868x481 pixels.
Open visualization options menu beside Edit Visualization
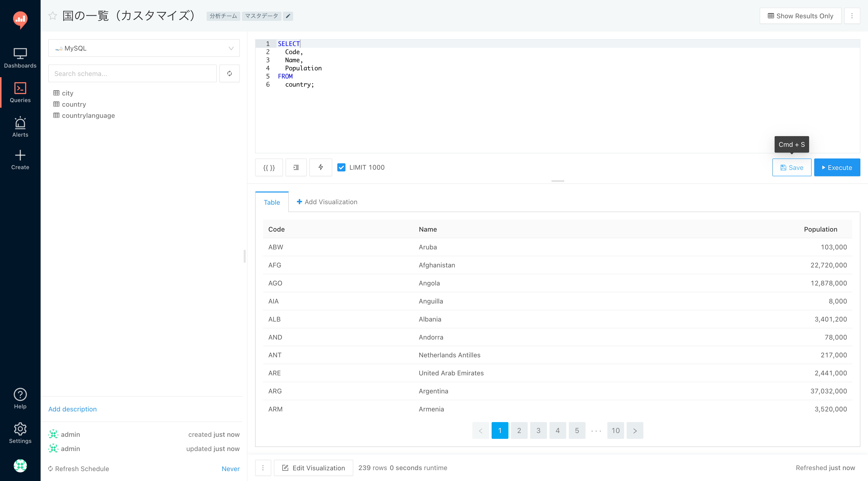point(263,468)
